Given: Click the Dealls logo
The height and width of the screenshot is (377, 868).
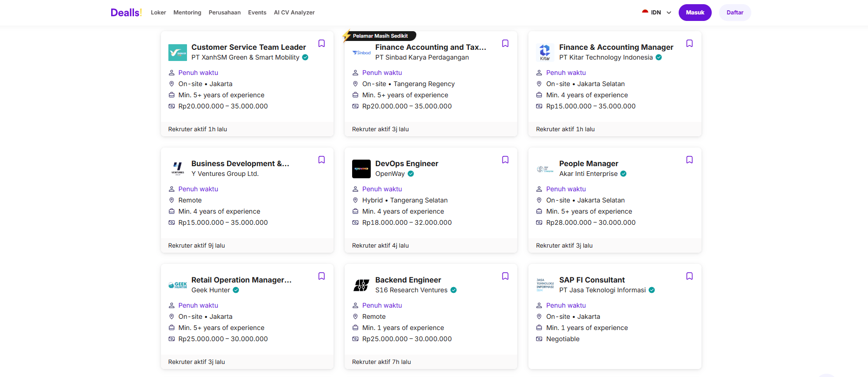Looking at the screenshot, I should [x=126, y=13].
